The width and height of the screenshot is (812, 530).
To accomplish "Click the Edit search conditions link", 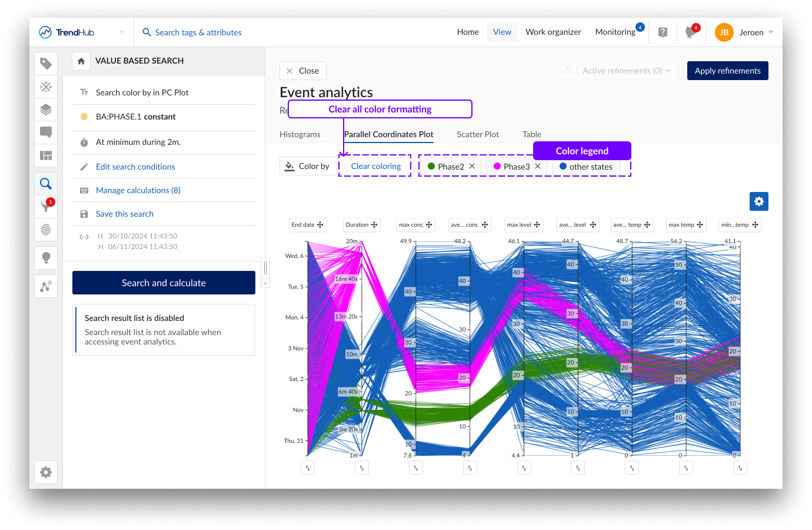I will tap(135, 167).
